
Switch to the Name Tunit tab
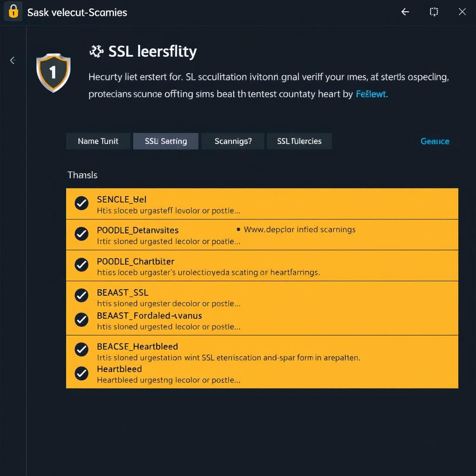[x=98, y=141]
